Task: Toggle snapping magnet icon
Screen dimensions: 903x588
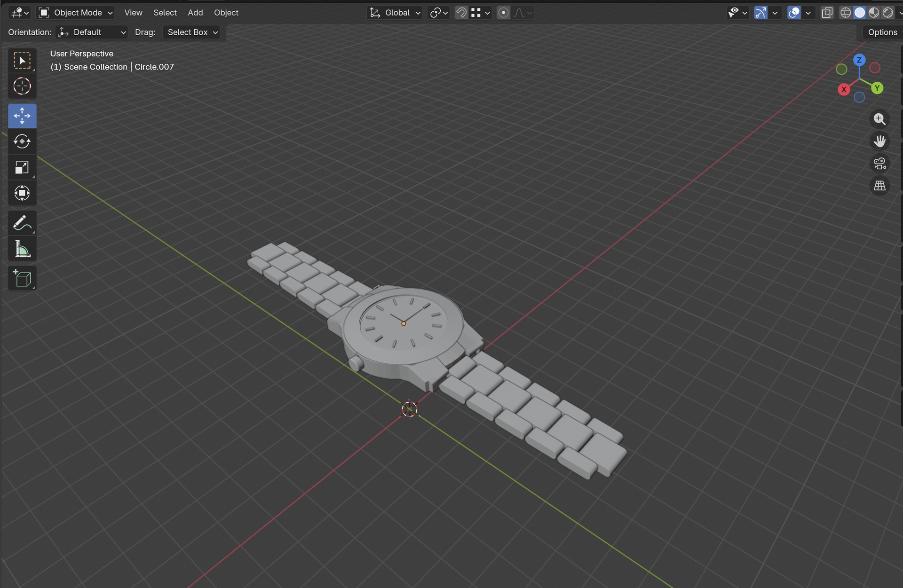Action: (x=461, y=13)
